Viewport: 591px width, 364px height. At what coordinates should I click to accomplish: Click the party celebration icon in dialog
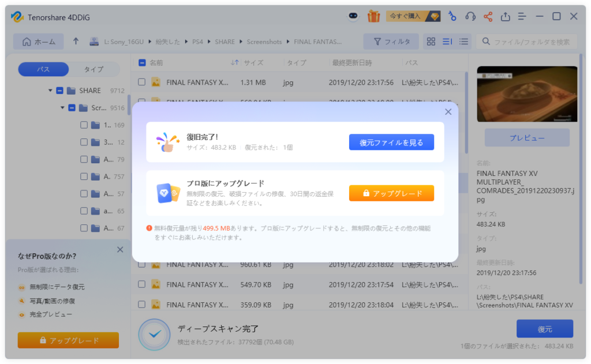(168, 142)
